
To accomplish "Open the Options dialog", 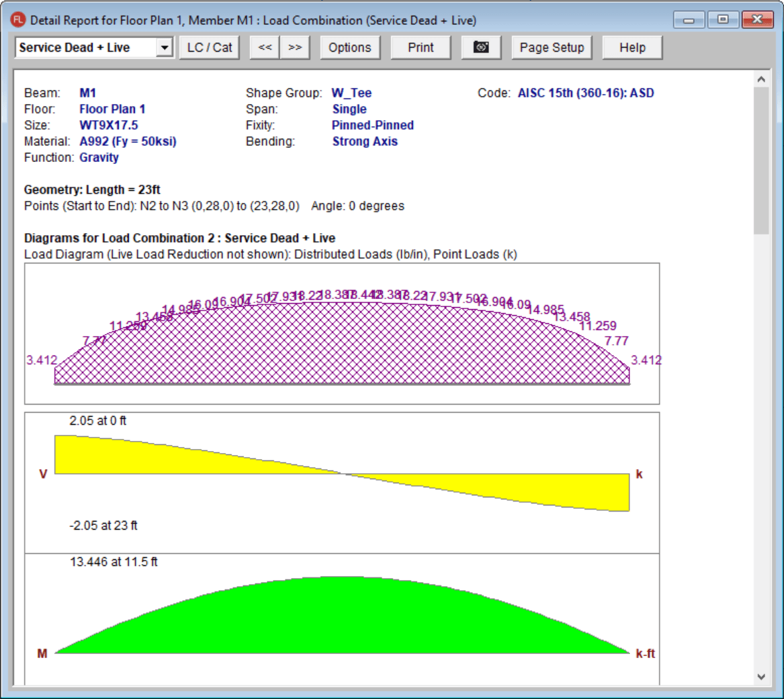I will pyautogui.click(x=350, y=48).
